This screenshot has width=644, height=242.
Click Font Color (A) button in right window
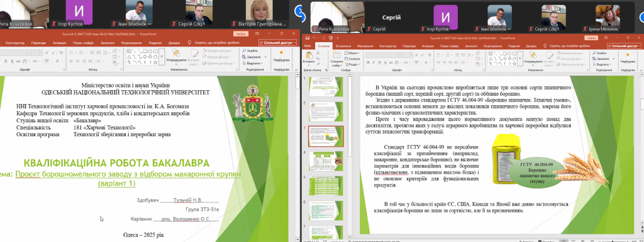tap(426, 62)
